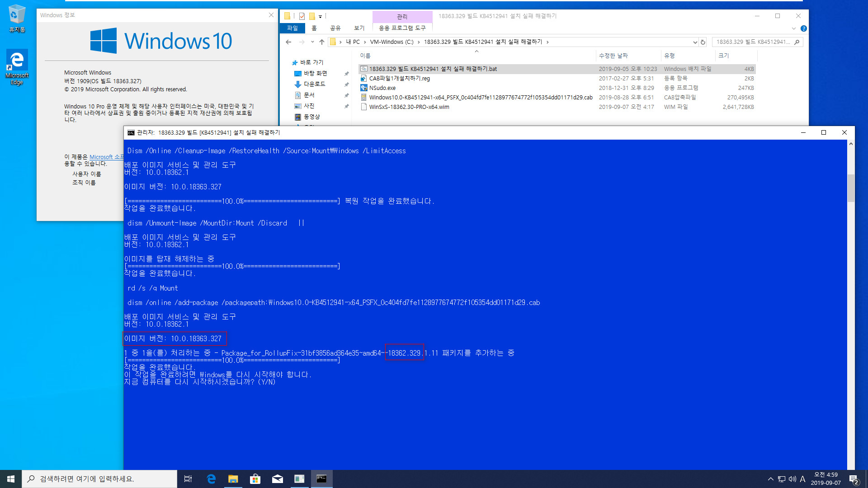The height and width of the screenshot is (488, 868).
Task: Go back with the Explorer back arrow
Action: pos(288,42)
